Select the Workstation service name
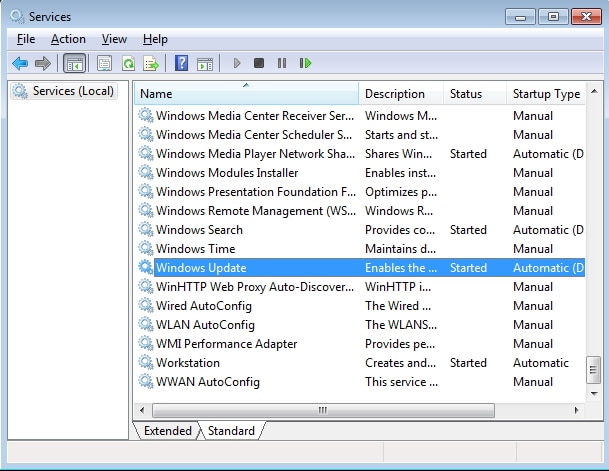The height and width of the screenshot is (471, 609). [188, 363]
